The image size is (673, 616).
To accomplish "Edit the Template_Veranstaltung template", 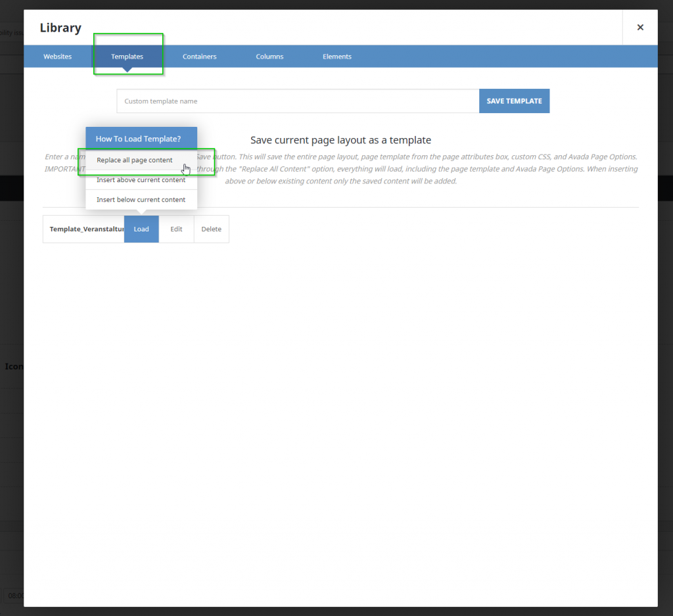I will pos(176,229).
